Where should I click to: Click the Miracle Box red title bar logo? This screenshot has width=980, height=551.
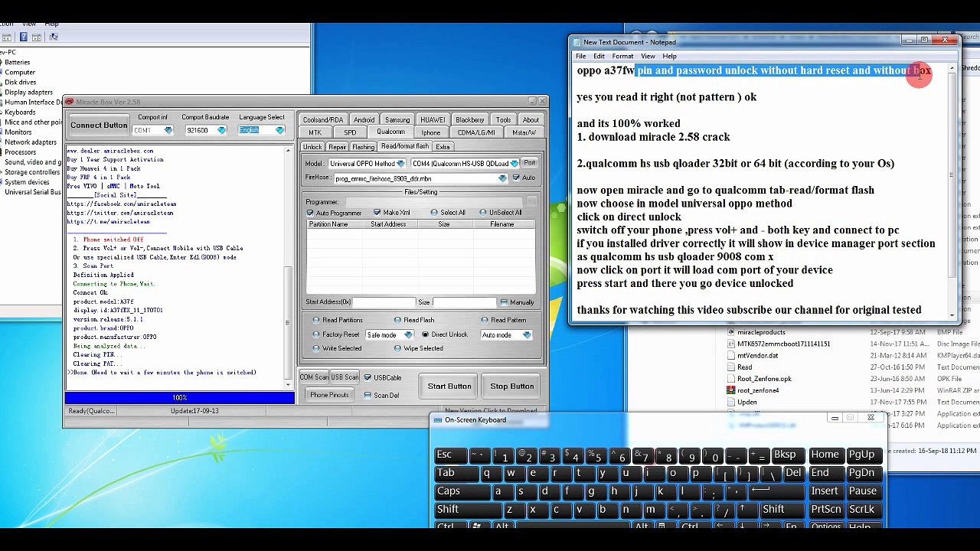(x=70, y=102)
